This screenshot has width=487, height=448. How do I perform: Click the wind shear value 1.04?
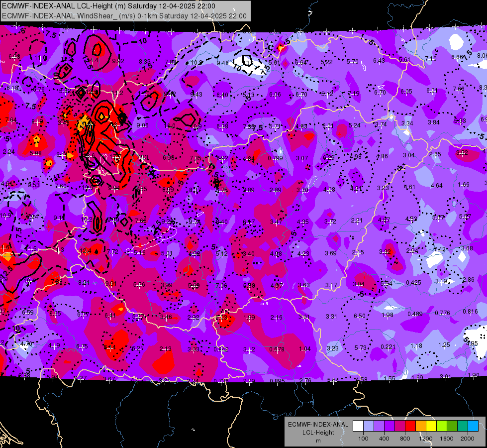coord(304,349)
